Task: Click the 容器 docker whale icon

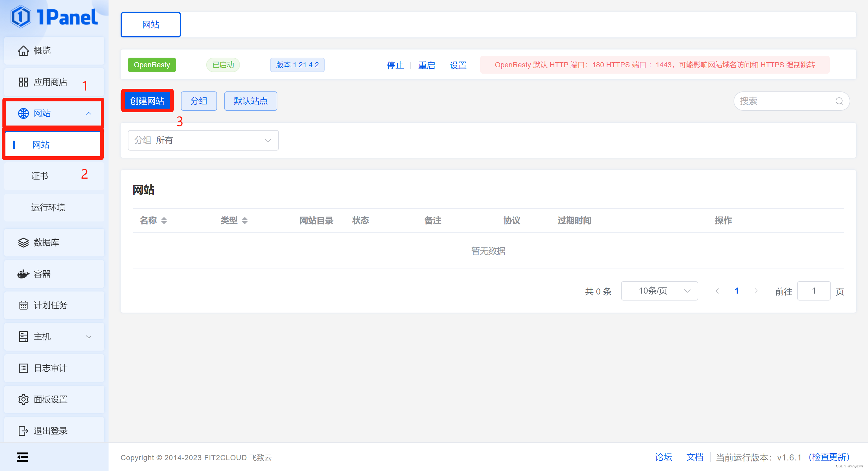Action: point(23,274)
